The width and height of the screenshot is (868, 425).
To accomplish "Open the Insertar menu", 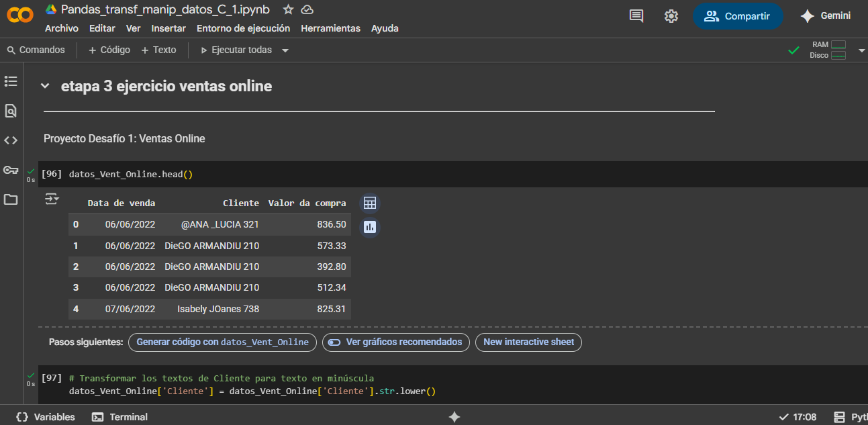I will pyautogui.click(x=168, y=28).
